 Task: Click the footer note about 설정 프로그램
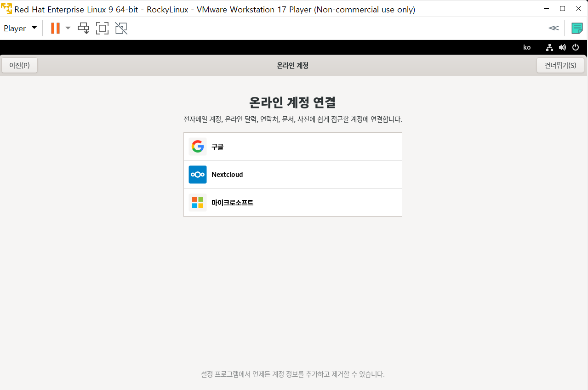(x=293, y=374)
